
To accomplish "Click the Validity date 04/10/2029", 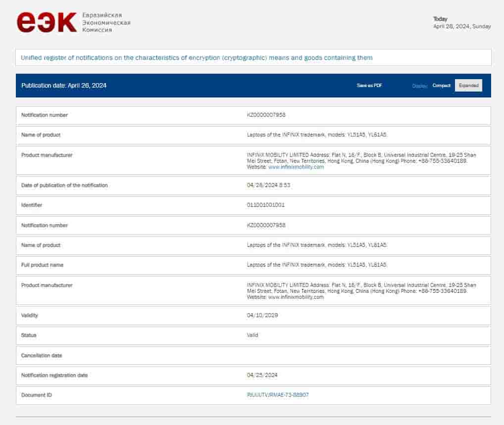I will pos(262,315).
